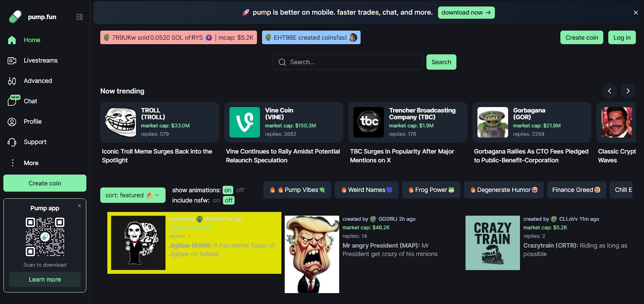Open the sort: featured dropdown

[x=133, y=195]
